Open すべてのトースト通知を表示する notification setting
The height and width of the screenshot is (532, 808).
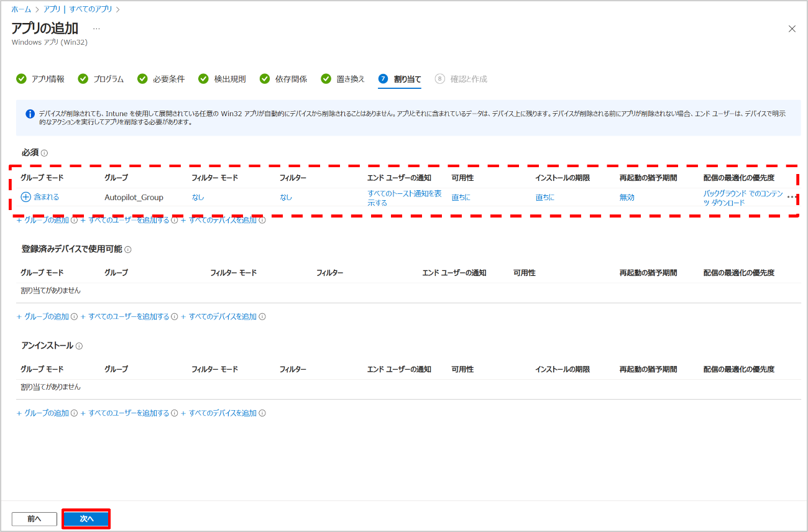point(405,198)
